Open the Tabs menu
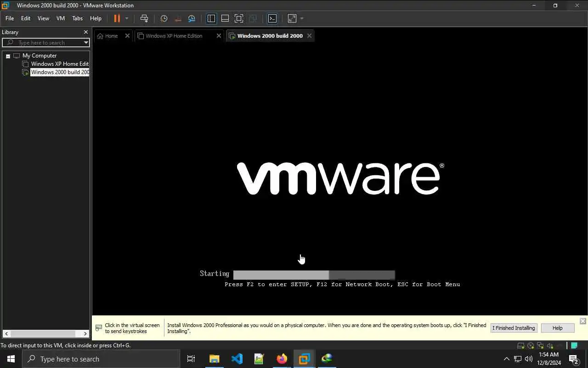This screenshot has width=588, height=368. coord(77,18)
